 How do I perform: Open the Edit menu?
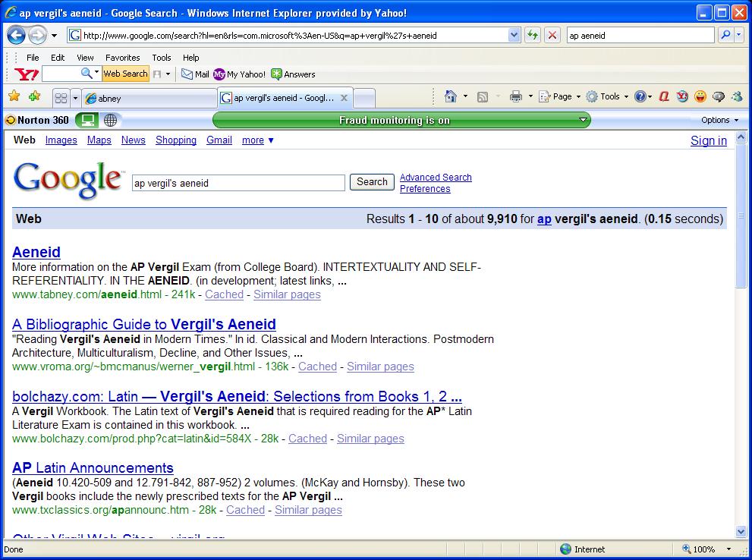[x=58, y=58]
